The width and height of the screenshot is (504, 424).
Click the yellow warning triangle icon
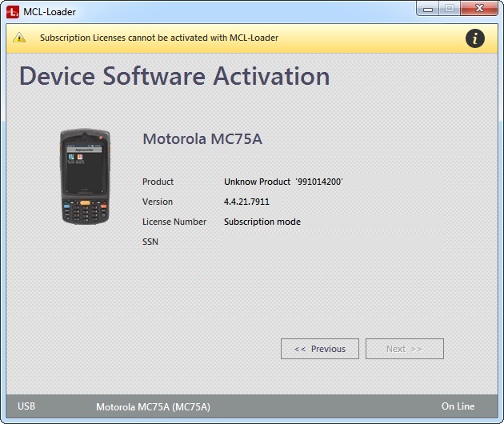(x=20, y=38)
